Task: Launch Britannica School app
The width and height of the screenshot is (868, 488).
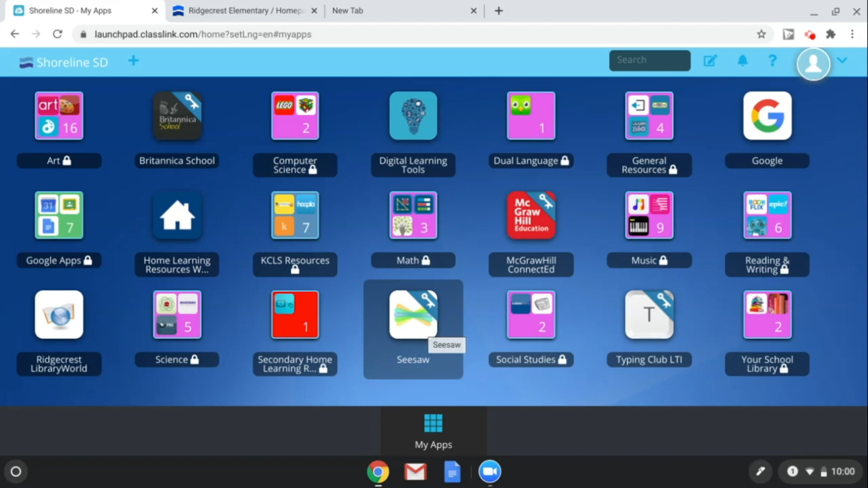Action: point(177,116)
